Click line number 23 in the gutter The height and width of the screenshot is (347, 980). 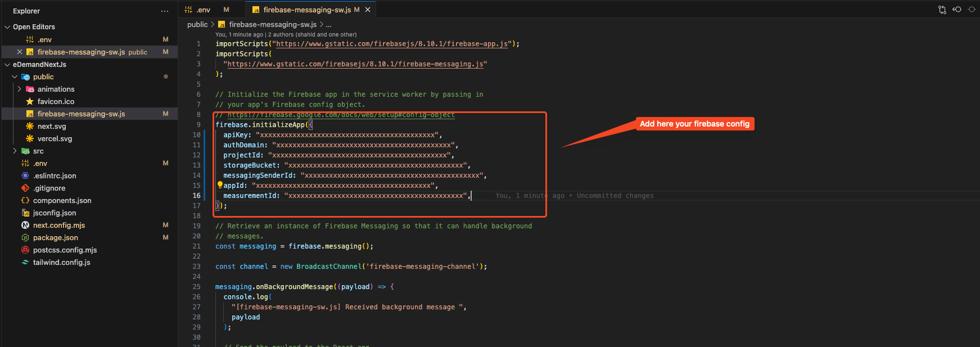tap(196, 267)
